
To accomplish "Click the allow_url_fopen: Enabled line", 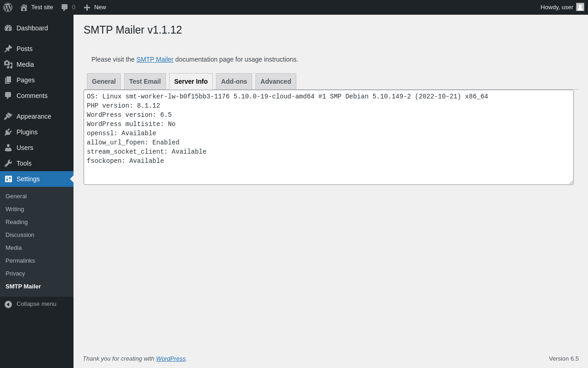I will (x=133, y=143).
